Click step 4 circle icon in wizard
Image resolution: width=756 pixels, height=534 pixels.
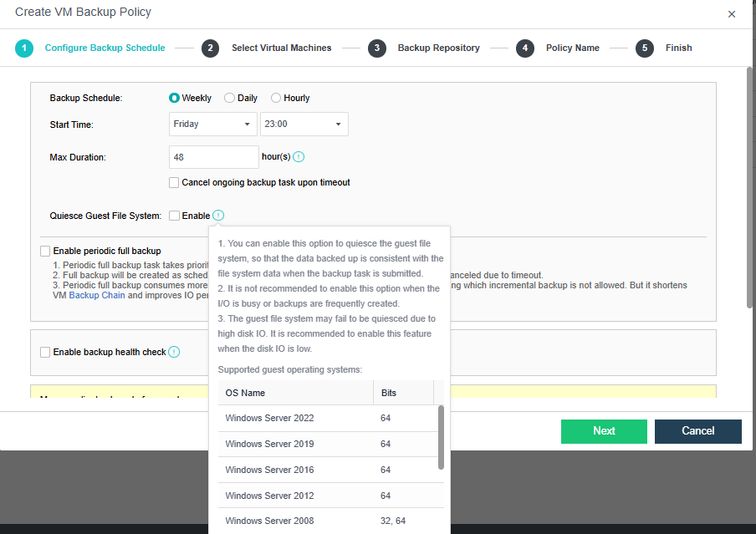point(525,48)
